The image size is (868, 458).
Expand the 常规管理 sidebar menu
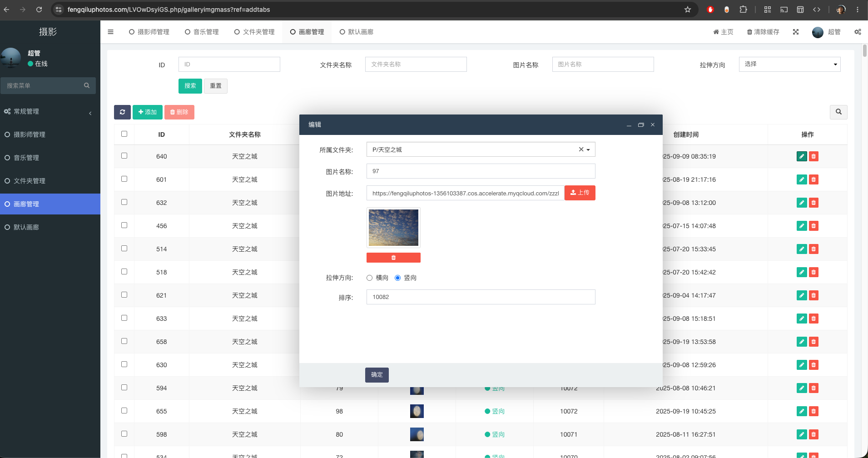pos(50,111)
